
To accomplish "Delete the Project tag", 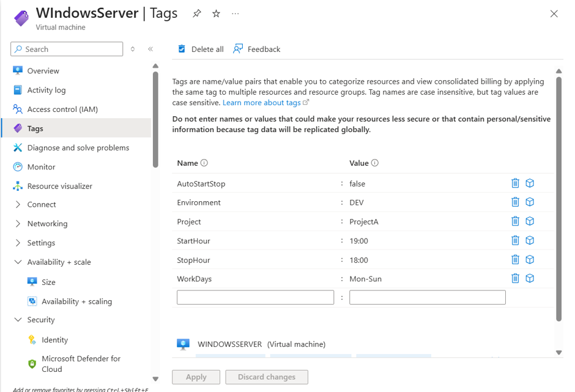I will point(515,221).
